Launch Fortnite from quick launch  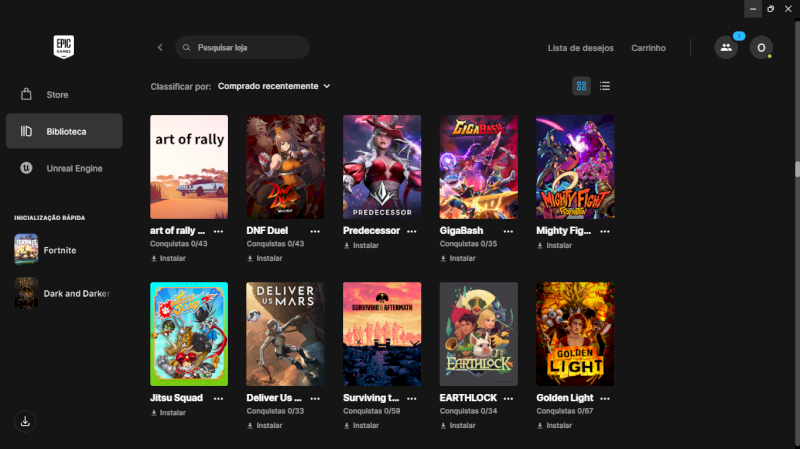(x=64, y=250)
